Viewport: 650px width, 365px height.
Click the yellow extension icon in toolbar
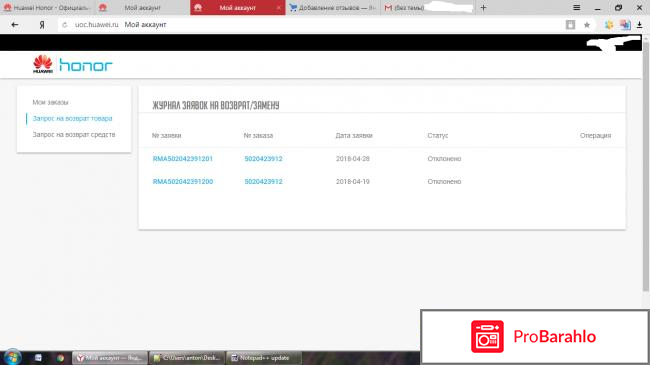[x=609, y=25]
